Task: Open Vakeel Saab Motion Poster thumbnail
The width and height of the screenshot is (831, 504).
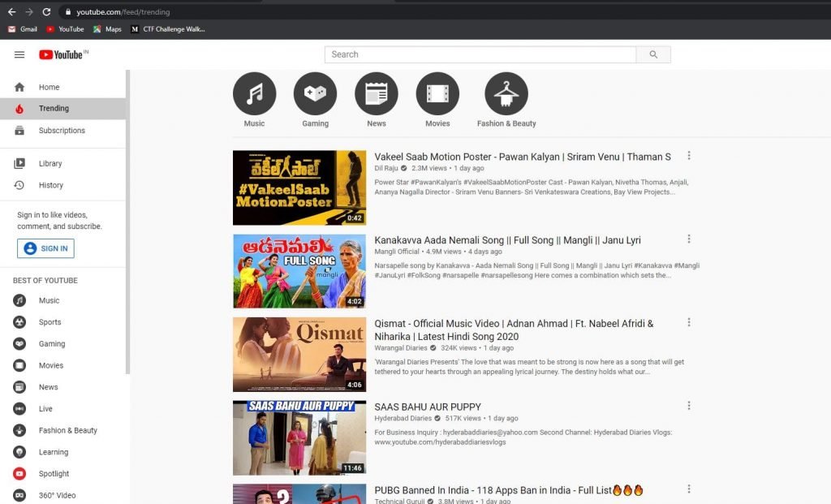Action: click(299, 187)
